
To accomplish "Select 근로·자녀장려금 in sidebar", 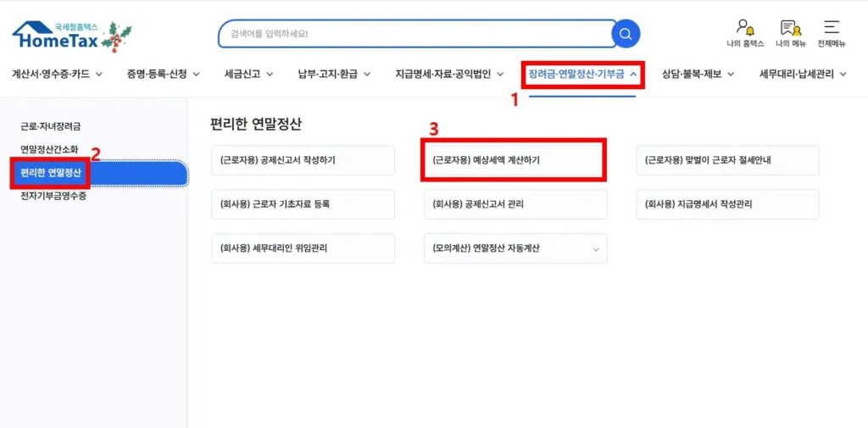I will click(50, 127).
